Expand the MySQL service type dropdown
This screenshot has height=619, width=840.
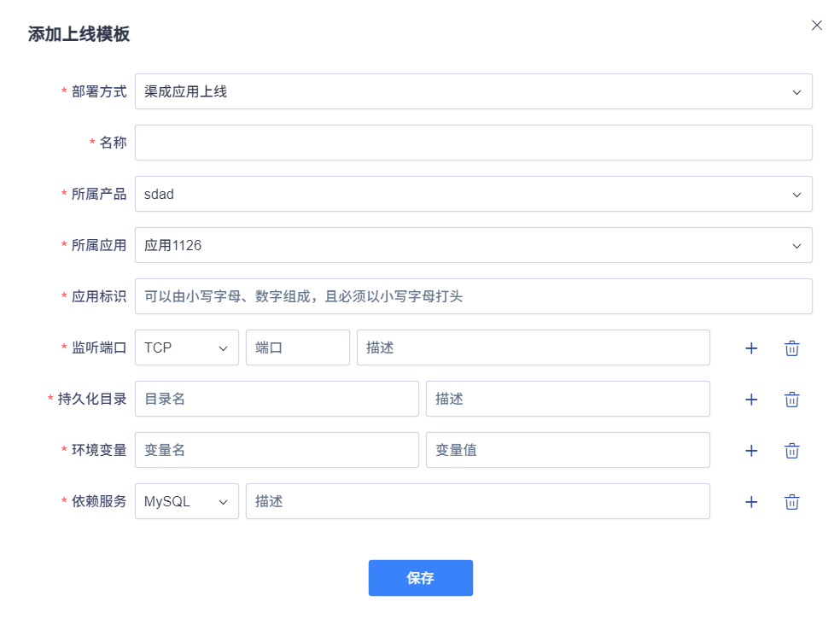pos(186,501)
